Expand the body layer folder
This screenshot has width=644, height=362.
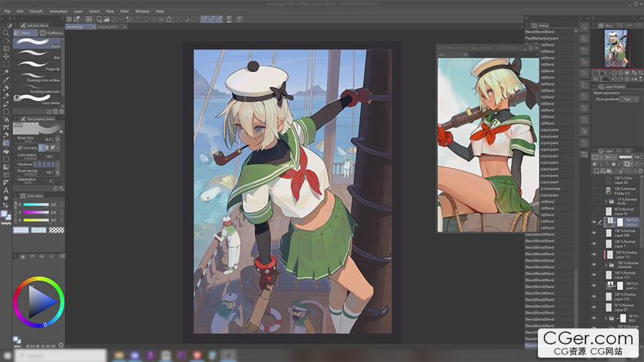606,200
